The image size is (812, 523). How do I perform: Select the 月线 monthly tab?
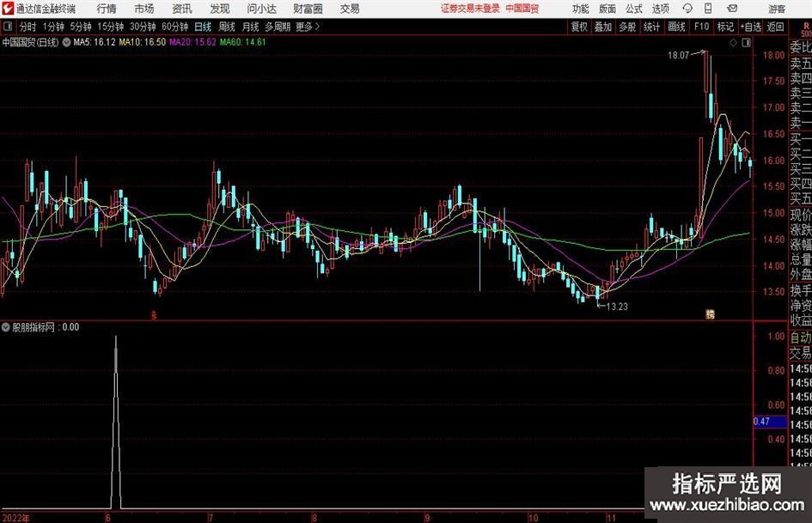(251, 27)
